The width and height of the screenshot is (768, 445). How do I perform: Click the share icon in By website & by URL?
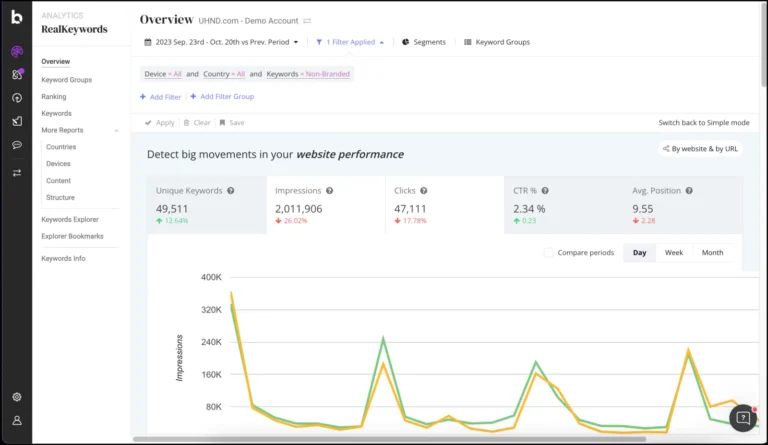pyautogui.click(x=666, y=148)
